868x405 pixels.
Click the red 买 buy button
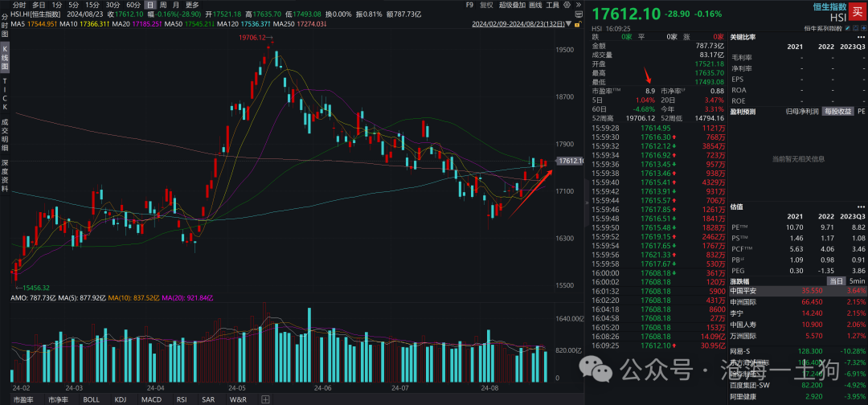point(858,11)
